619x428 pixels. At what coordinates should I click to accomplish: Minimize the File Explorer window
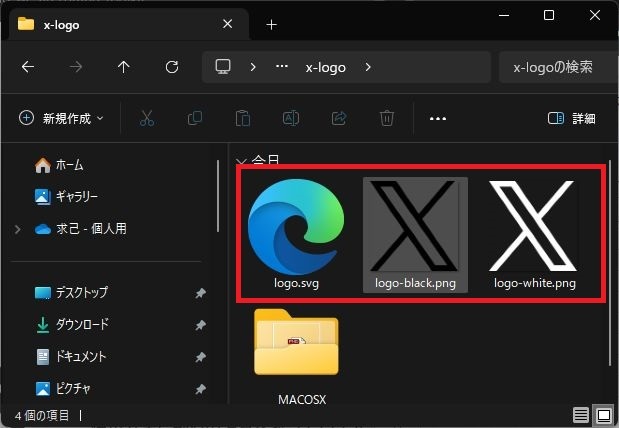[504, 15]
